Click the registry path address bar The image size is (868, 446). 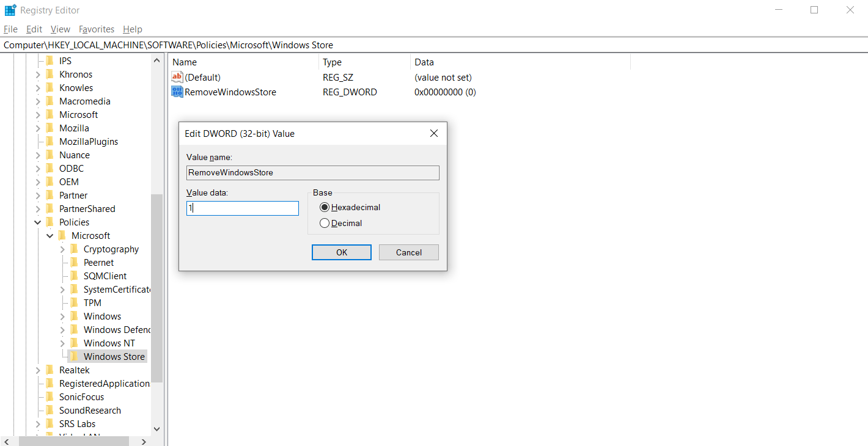434,45
